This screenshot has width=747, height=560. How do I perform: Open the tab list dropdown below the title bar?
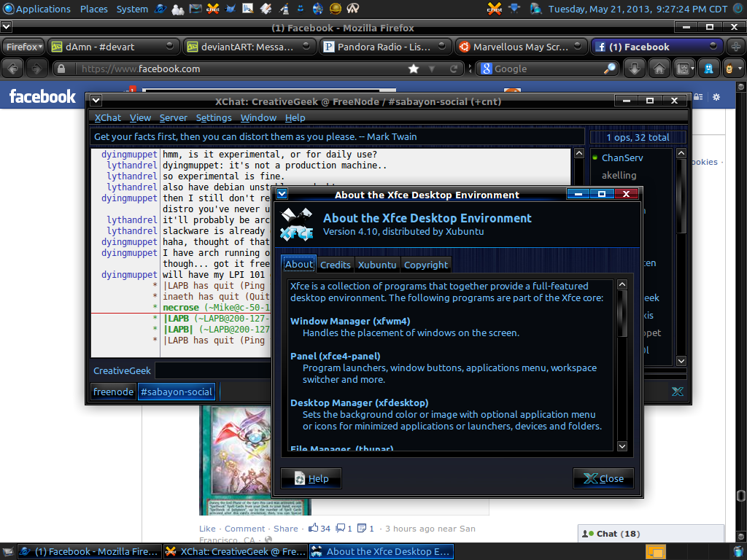7,26
